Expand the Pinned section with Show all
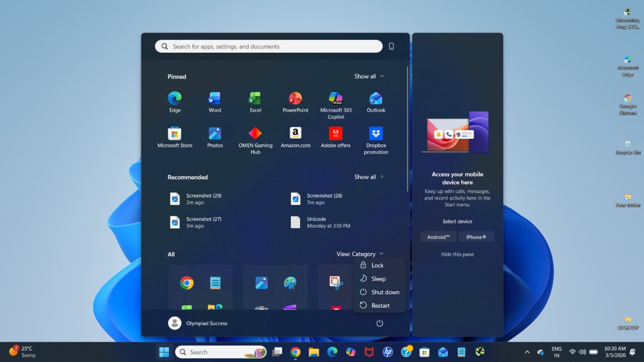644x362 pixels. [369, 76]
